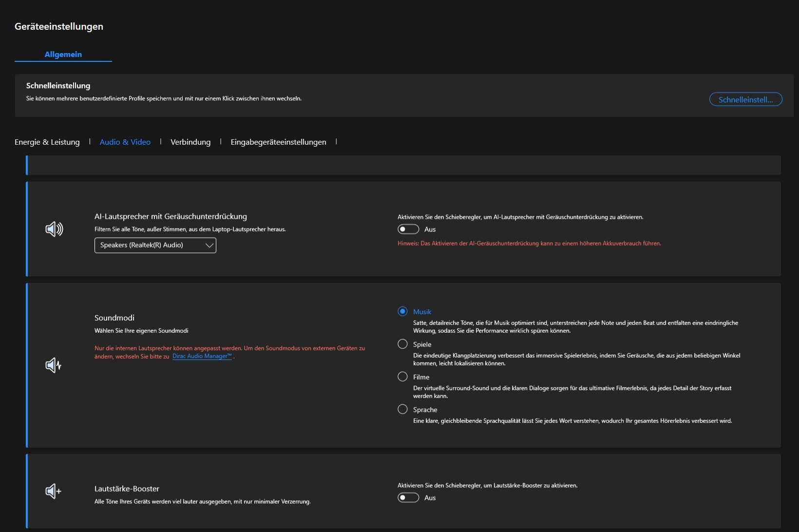
Task: Open the Energie & Leistung section
Action: coord(47,142)
